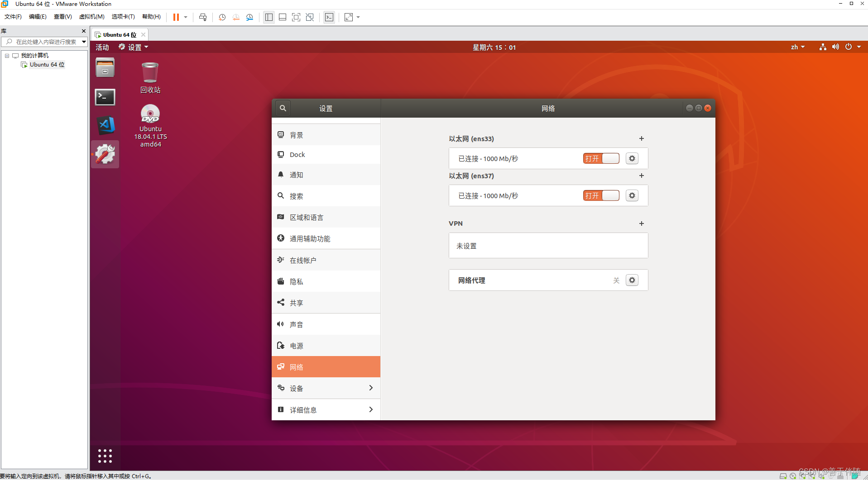868x480 pixels.
Task: Select 电源 in the settings sidebar
Action: coord(326,346)
